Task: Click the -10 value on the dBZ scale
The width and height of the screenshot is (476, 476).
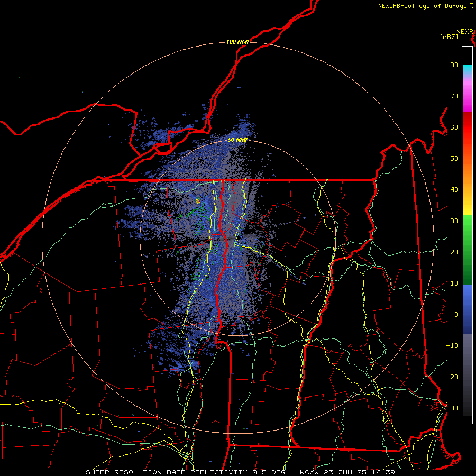Action: (452, 345)
